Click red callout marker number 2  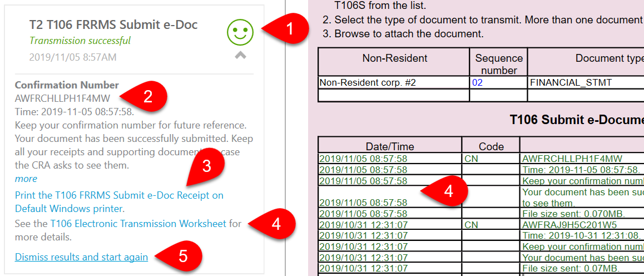tap(147, 97)
